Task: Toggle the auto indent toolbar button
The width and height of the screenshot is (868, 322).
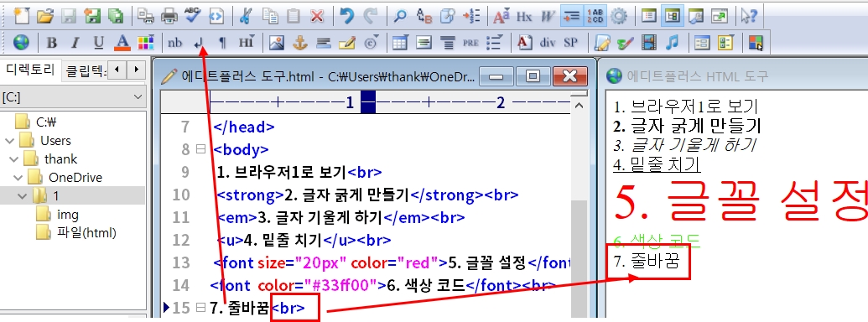Action: click(571, 16)
